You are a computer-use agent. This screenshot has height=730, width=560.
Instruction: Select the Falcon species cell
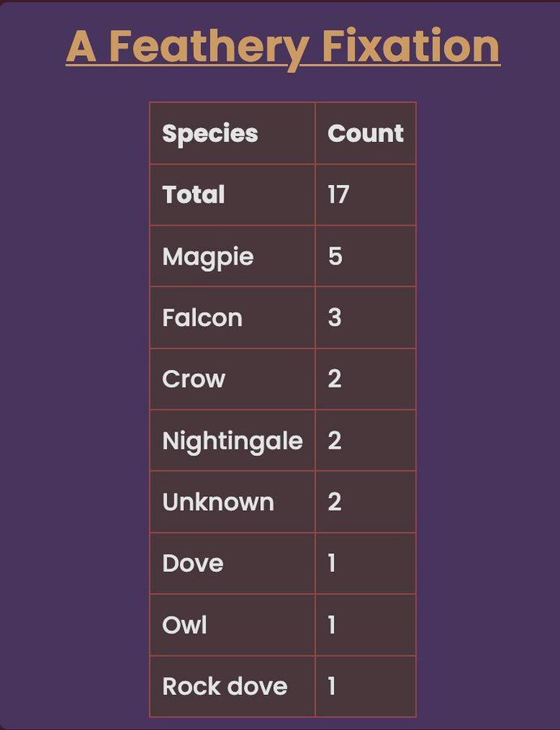[233, 317]
